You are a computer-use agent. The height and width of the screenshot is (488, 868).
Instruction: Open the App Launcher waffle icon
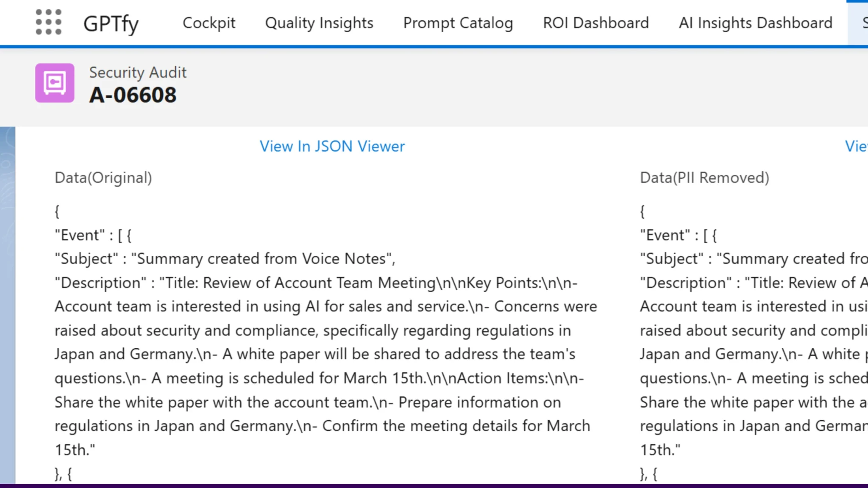click(x=48, y=22)
